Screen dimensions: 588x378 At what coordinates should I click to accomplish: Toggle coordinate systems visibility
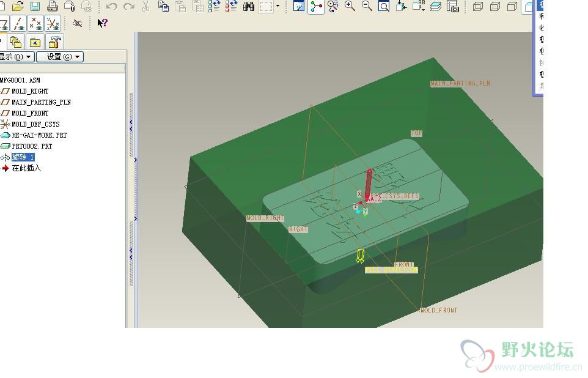pyautogui.click(x=53, y=23)
